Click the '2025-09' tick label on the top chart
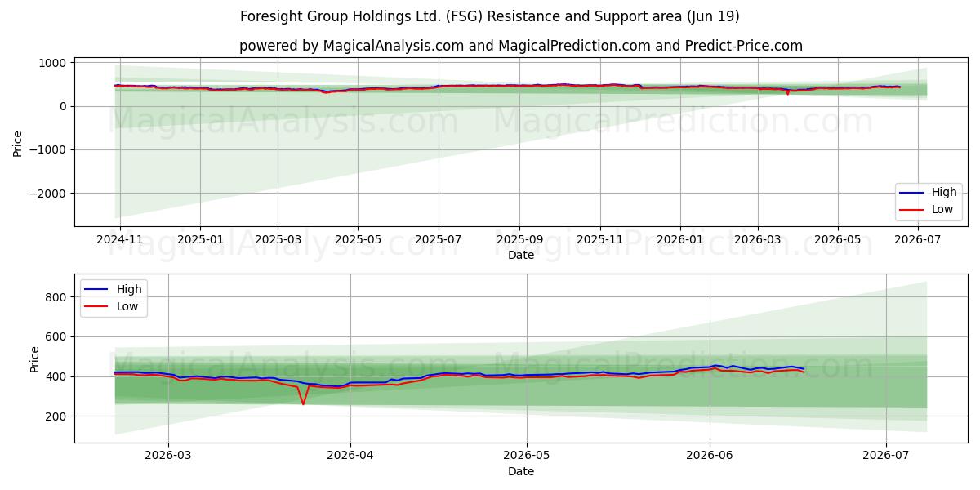The image size is (980, 490). pyautogui.click(x=519, y=239)
